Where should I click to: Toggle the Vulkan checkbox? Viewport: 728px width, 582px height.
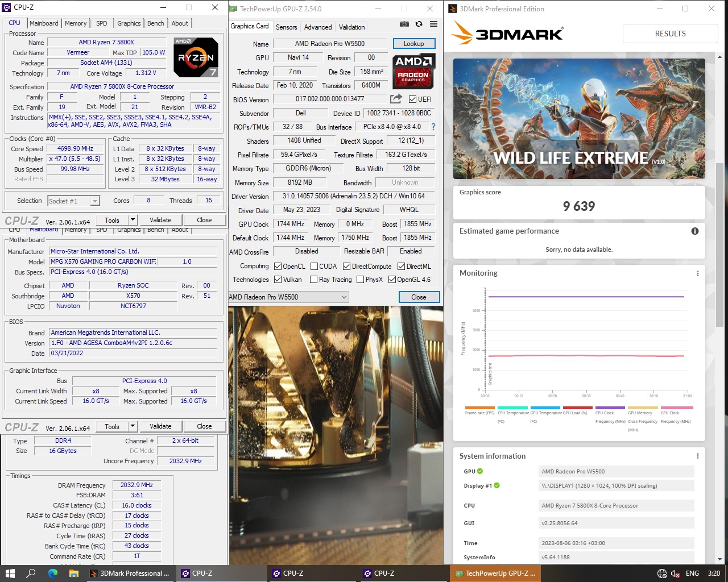(x=278, y=279)
